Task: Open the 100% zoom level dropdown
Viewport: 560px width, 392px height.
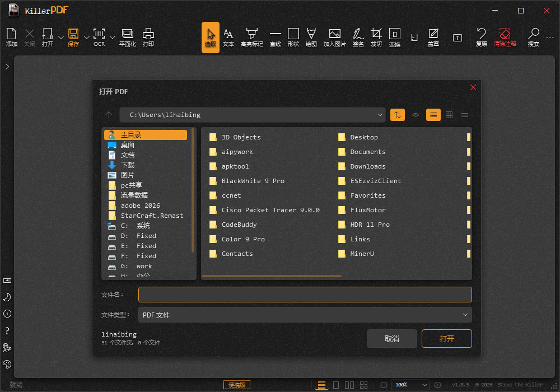Action: click(410, 385)
